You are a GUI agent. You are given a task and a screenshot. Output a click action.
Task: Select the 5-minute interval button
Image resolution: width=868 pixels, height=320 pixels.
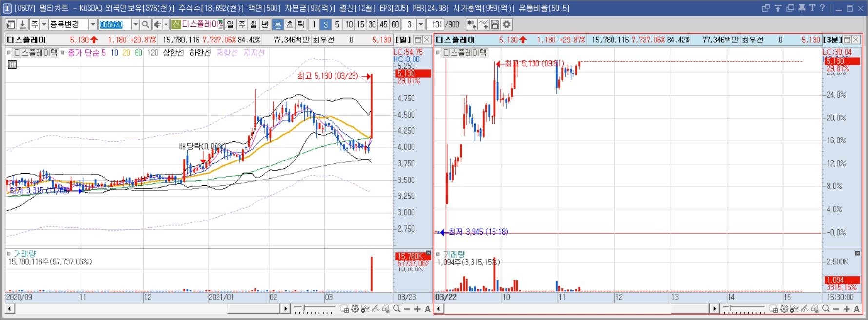(x=337, y=24)
